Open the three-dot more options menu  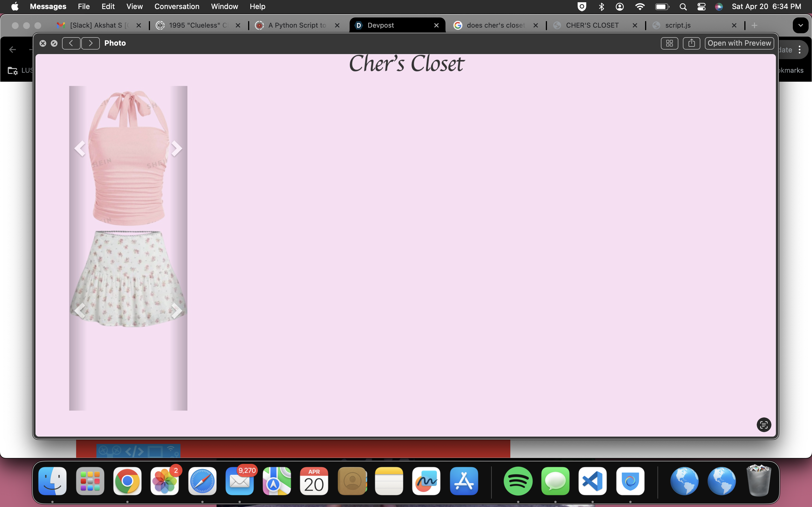pos(800,49)
